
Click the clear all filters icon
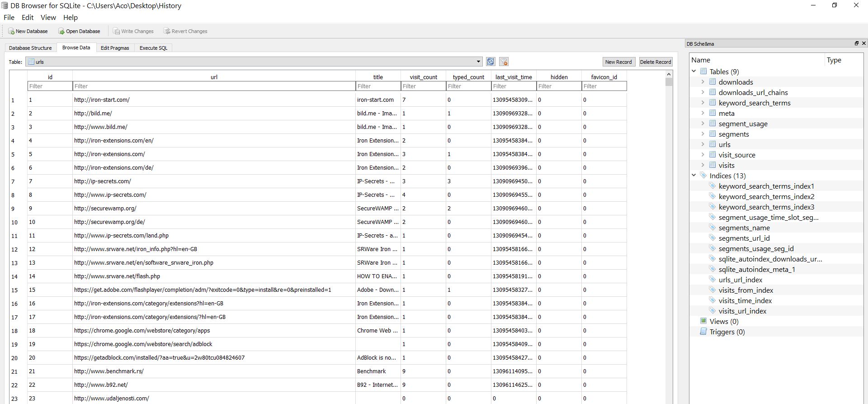[x=504, y=62]
